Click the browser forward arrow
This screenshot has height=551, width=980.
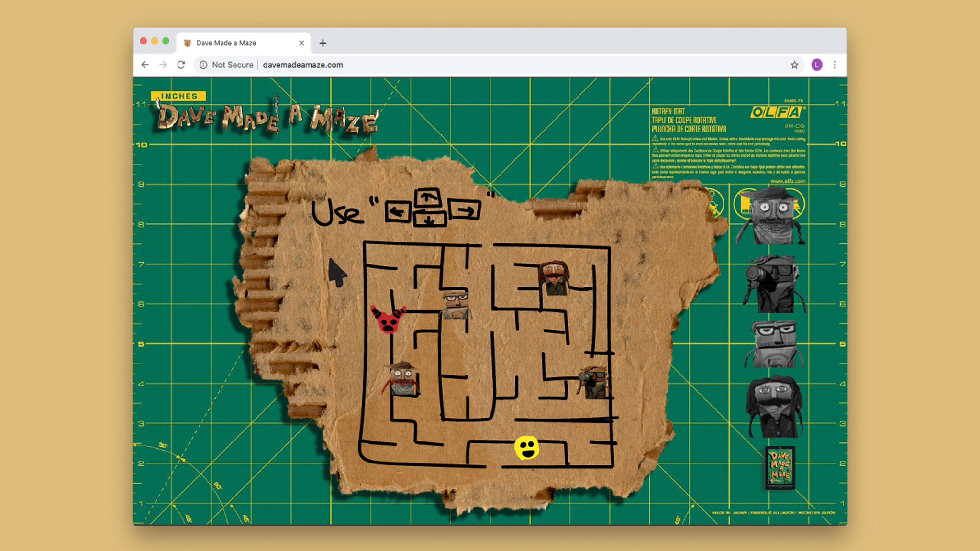point(163,65)
